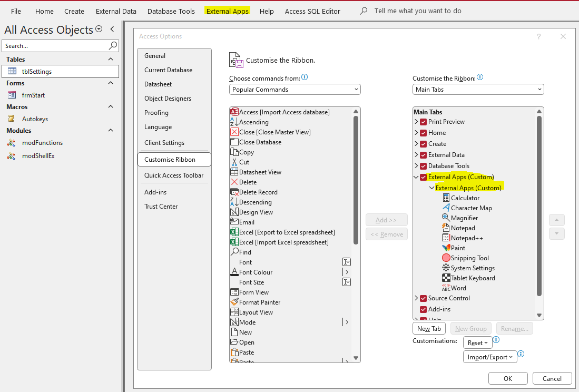The width and height of the screenshot is (579, 392).
Task: Click the Rename button
Action: pyautogui.click(x=514, y=329)
